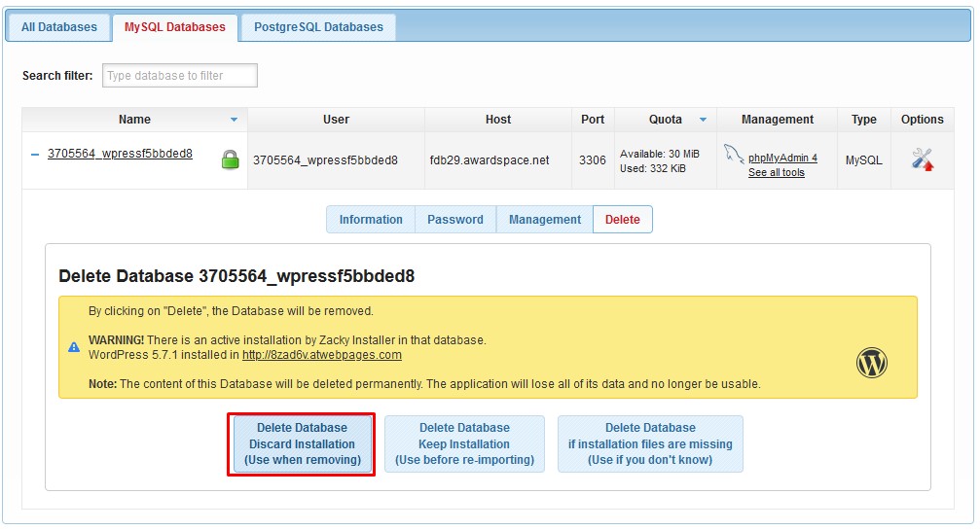
Task: Select the MySQL Databases tab
Action: coord(175,27)
